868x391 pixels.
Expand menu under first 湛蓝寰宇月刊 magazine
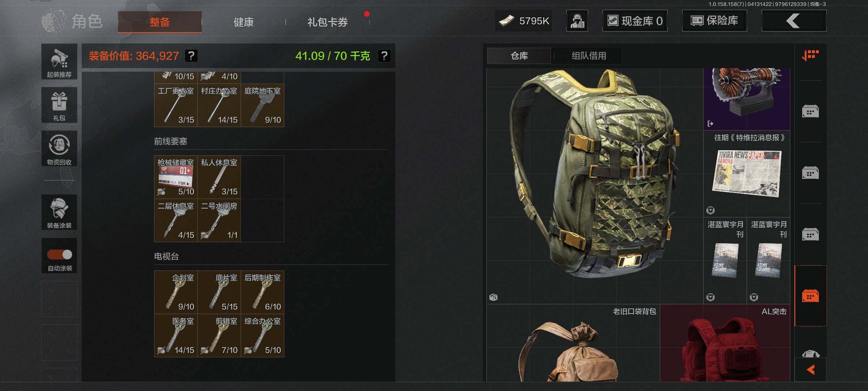pos(710,297)
